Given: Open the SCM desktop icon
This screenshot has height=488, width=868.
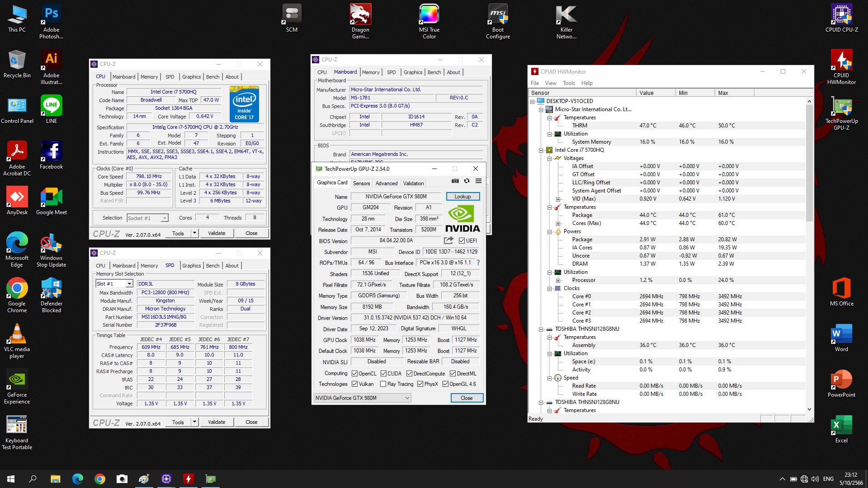Looking at the screenshot, I should pyautogui.click(x=292, y=19).
